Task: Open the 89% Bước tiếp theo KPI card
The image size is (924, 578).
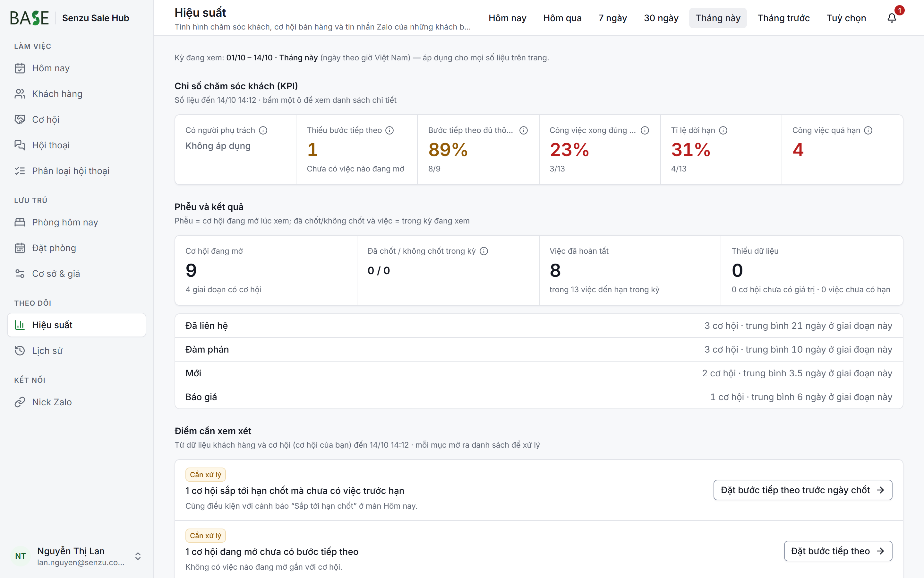Action: pyautogui.click(x=478, y=149)
